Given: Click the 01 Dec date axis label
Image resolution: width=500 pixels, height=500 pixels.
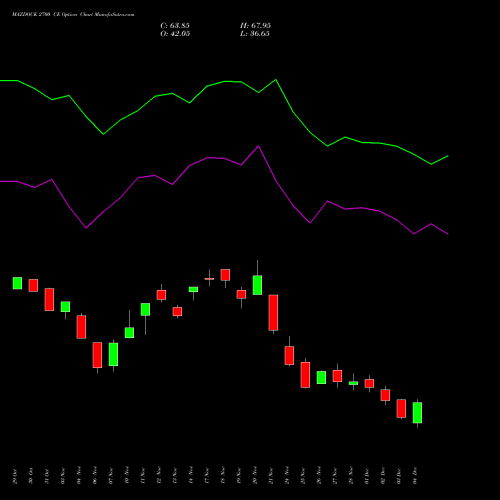Looking at the screenshot, I should (367, 476).
